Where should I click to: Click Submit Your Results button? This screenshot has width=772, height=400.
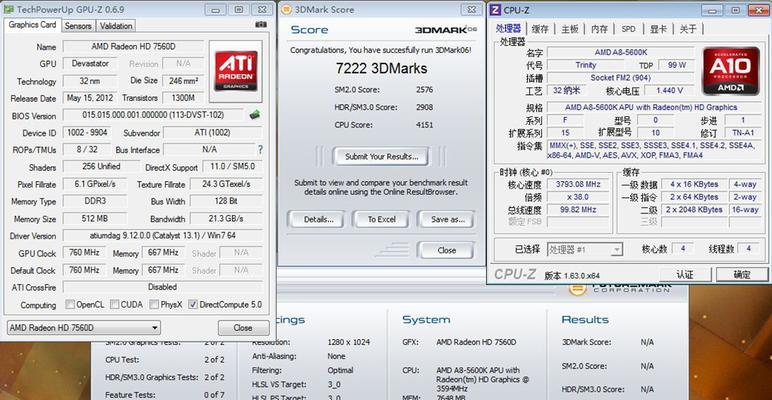click(x=381, y=157)
